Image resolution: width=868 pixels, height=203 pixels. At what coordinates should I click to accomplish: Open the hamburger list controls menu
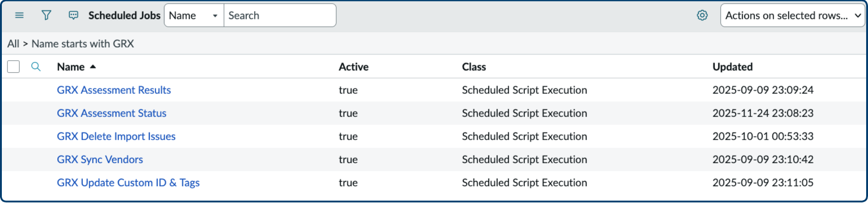pyautogui.click(x=19, y=15)
